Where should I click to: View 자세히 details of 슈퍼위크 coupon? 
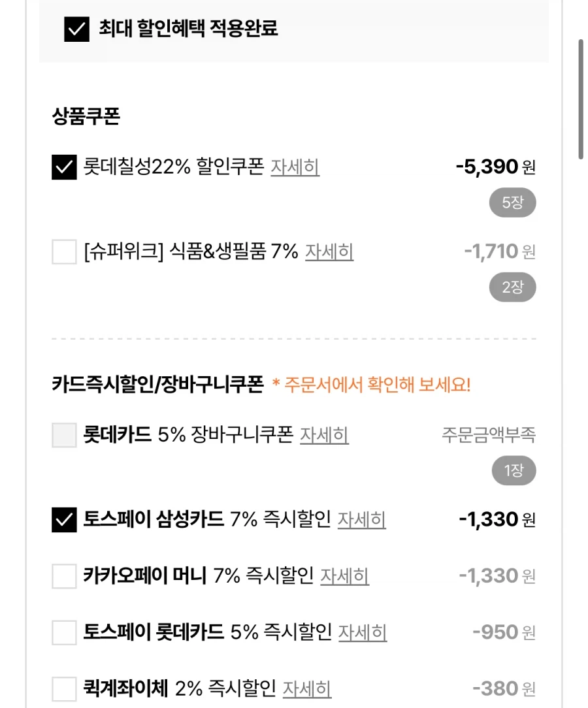click(x=329, y=251)
